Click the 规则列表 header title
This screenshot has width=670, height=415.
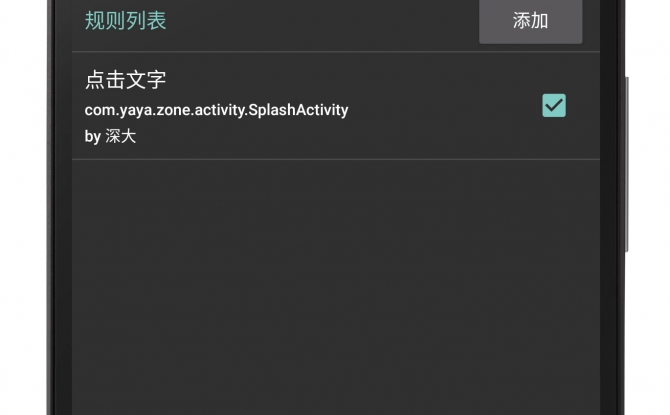[x=125, y=21]
